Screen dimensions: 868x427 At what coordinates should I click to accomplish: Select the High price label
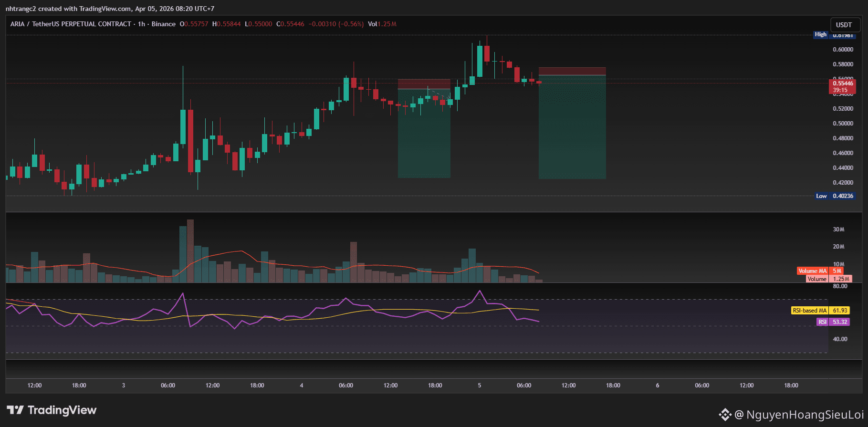[x=821, y=34]
